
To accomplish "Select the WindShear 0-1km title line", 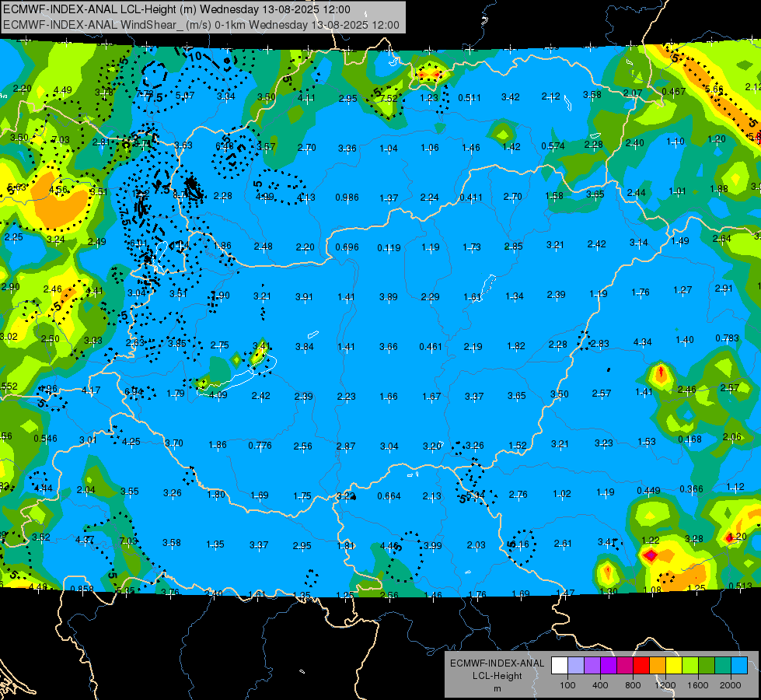I will coord(201,25).
